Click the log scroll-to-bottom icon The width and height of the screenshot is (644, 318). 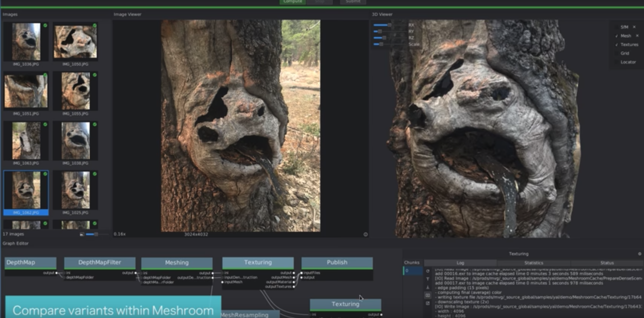pos(428,287)
